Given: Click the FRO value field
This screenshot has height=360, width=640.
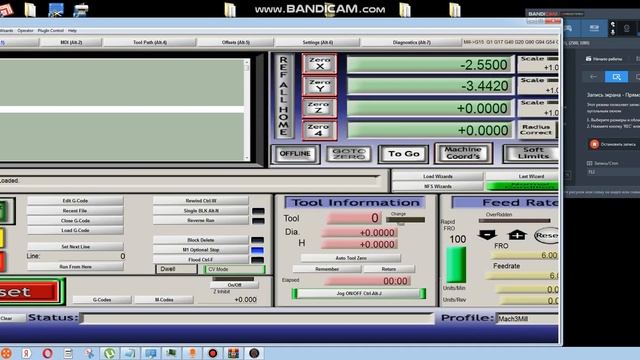Looking at the screenshot, I should (524, 256).
